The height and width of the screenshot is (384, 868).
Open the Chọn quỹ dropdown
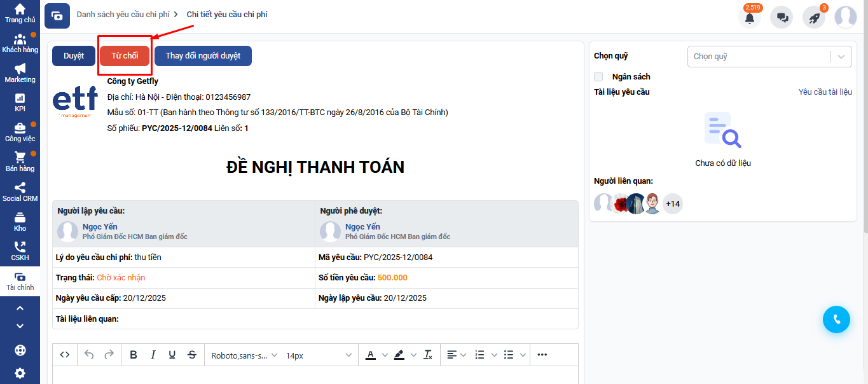coord(769,57)
